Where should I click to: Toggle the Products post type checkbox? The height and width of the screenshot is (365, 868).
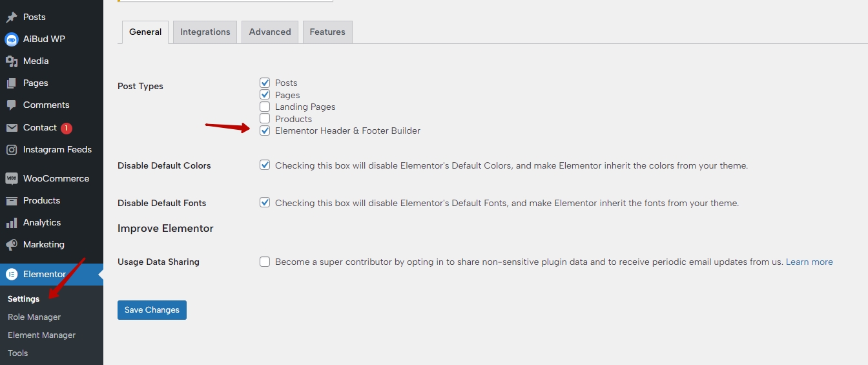coord(265,119)
